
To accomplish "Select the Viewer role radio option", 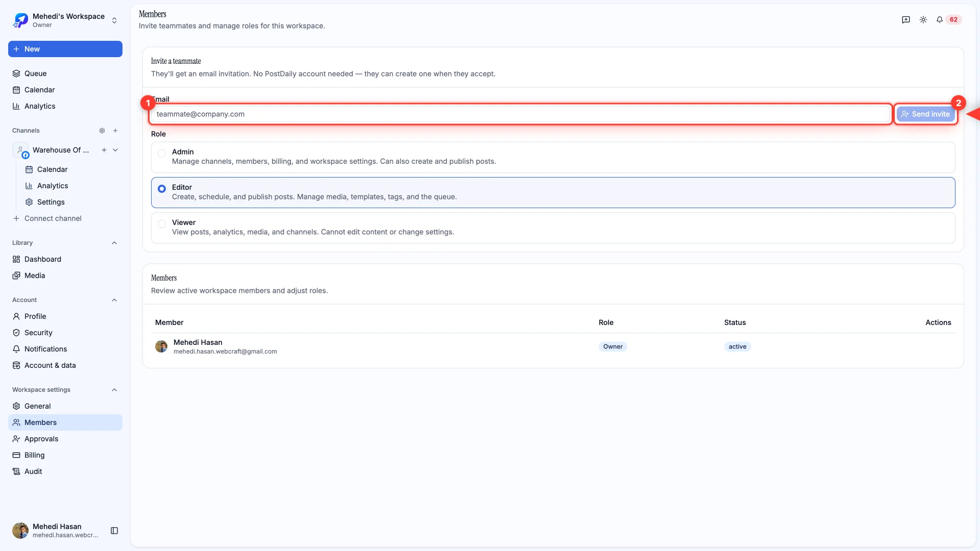I will click(162, 223).
